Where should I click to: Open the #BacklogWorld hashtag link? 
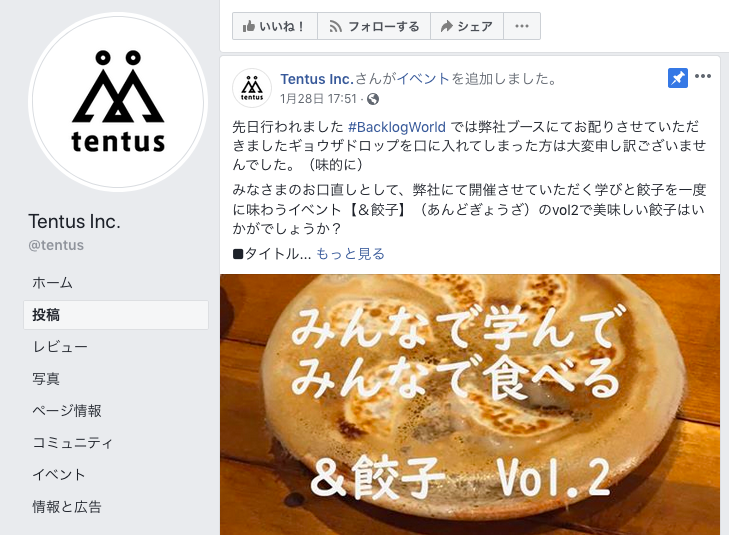397,127
